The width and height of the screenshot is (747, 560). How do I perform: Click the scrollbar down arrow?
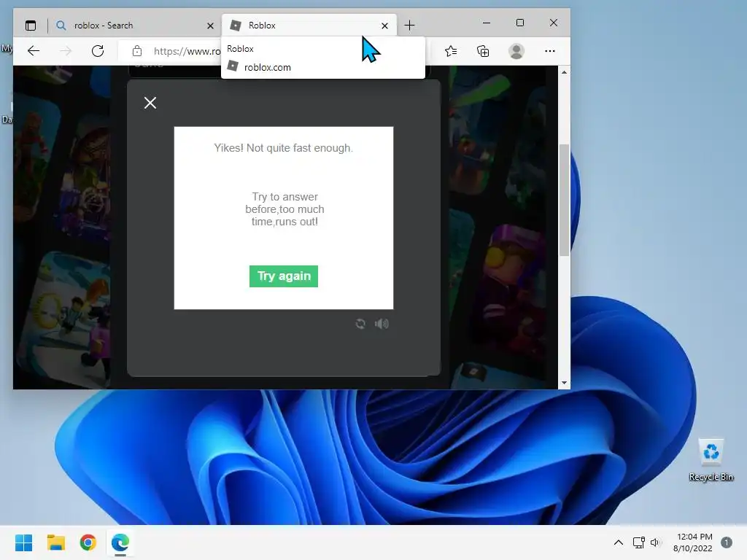pos(564,383)
